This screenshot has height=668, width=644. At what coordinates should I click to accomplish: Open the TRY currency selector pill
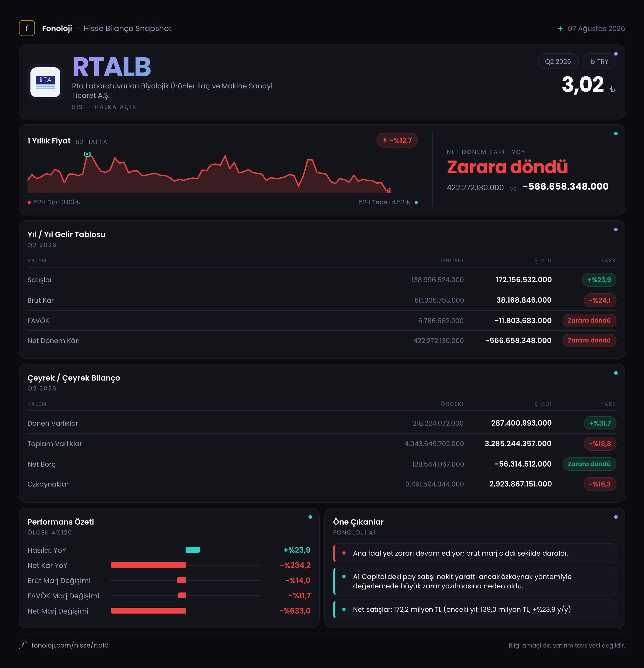click(599, 62)
